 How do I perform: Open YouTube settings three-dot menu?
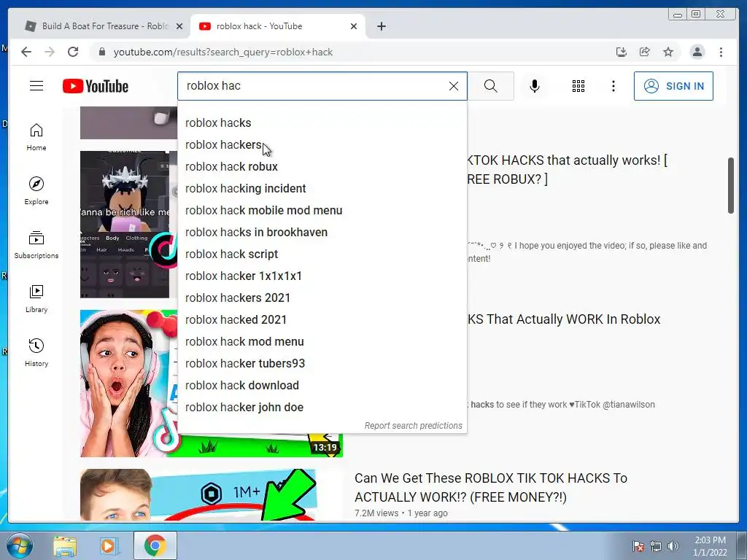pos(613,86)
